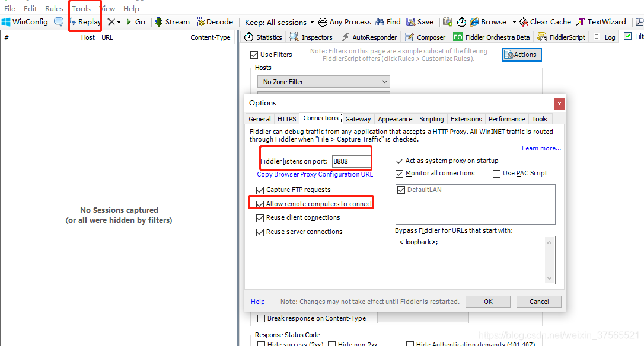Open the Rules menu
The image size is (644, 346).
[x=54, y=9]
